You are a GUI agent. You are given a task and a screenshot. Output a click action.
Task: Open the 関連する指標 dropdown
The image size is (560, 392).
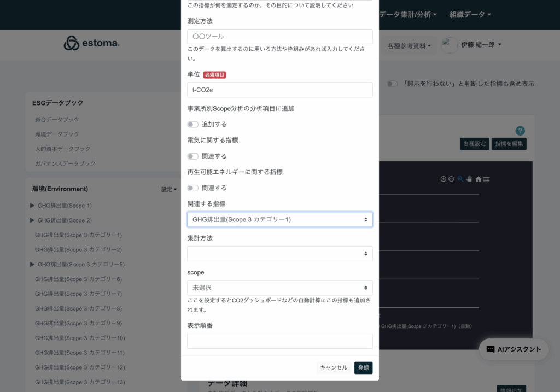click(279, 220)
